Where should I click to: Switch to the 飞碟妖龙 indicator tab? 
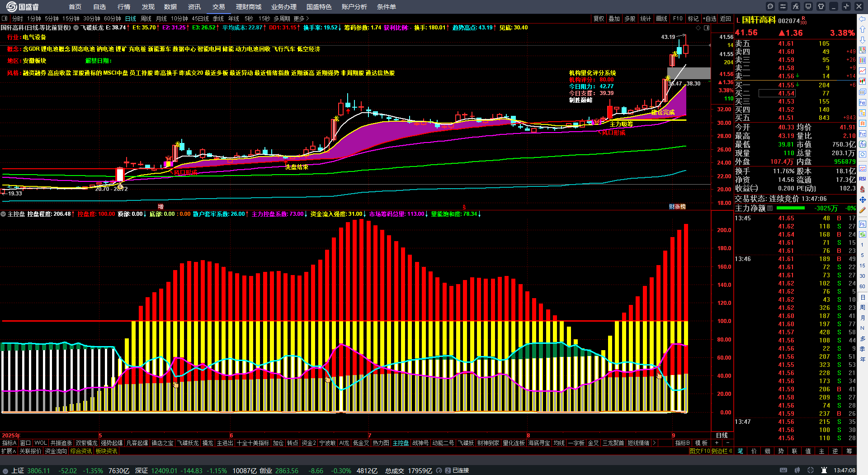[188, 443]
